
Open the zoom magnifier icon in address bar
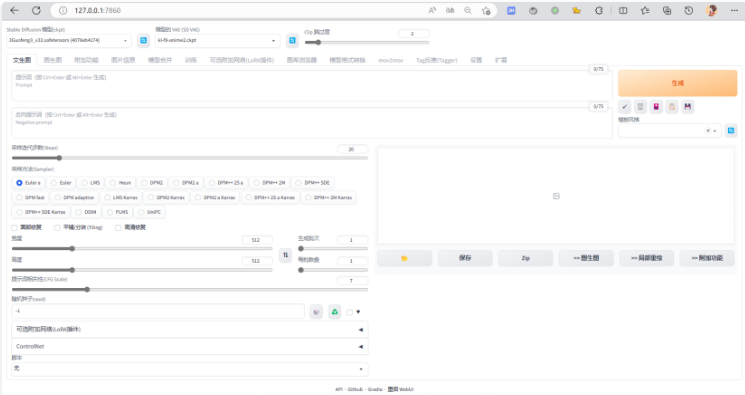pos(468,10)
